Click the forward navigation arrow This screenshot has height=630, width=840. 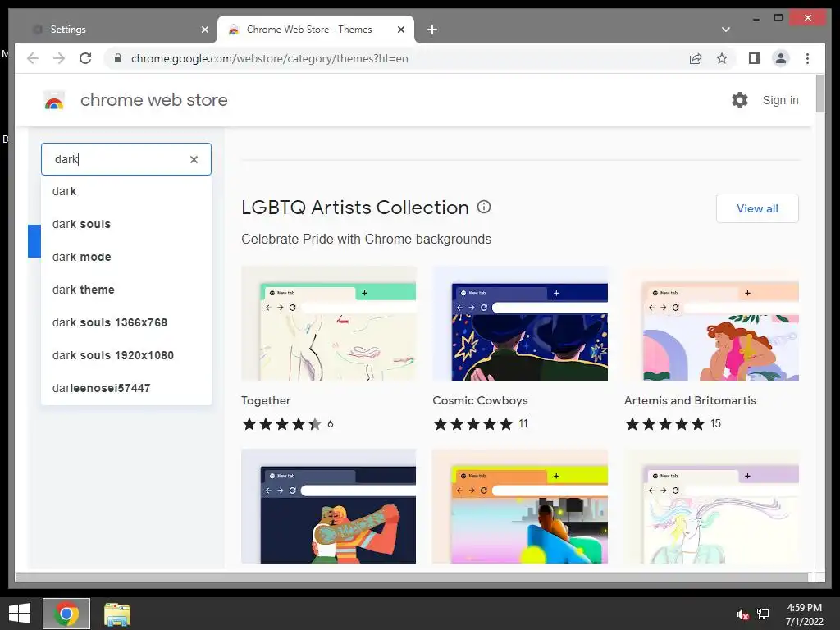59,58
